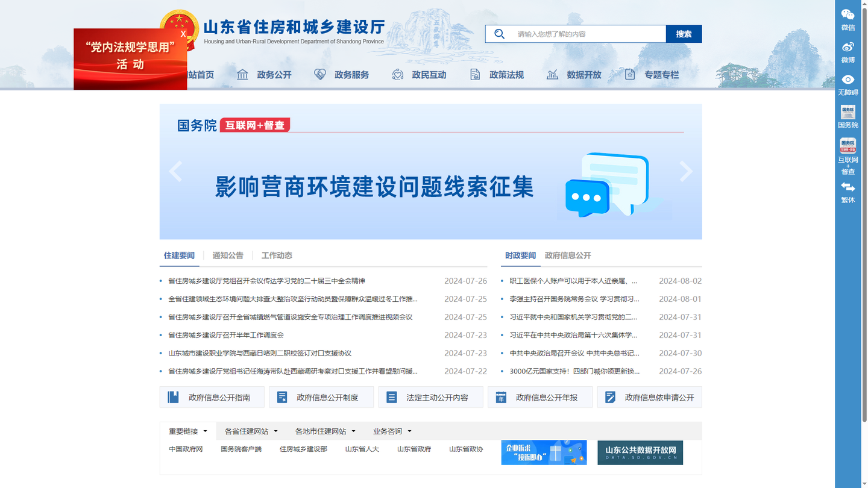Open news about 任海涛带队赴西藏调研
The image size is (868, 488).
pos(293,371)
